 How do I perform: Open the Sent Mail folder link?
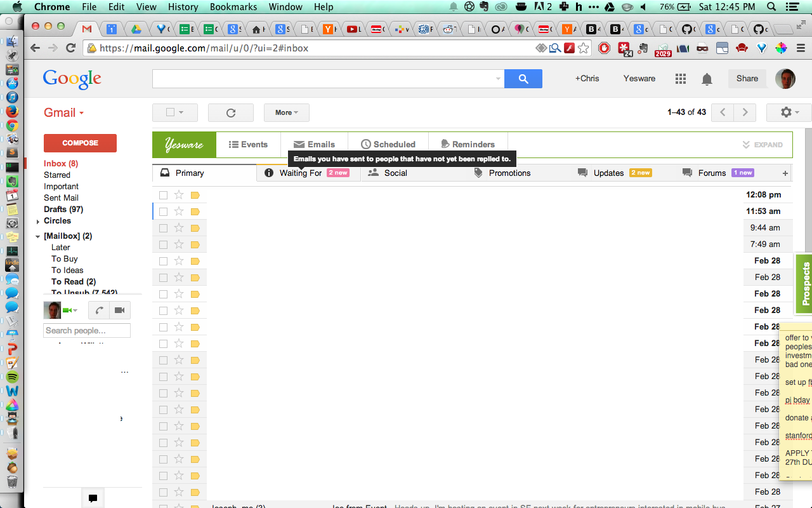pos(62,197)
